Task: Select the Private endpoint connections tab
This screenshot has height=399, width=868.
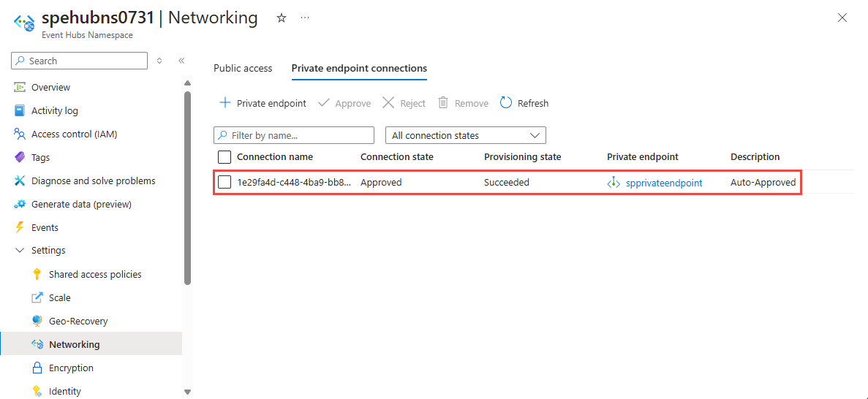Action: [359, 69]
